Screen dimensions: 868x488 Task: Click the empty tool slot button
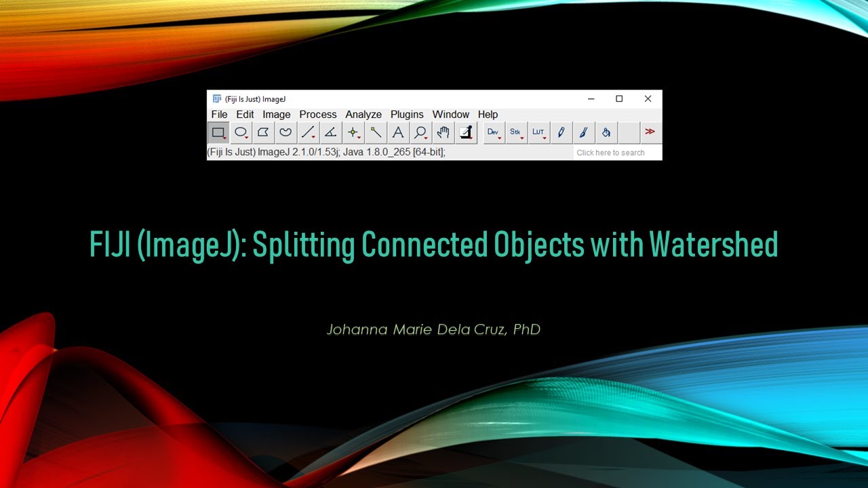pos(629,132)
